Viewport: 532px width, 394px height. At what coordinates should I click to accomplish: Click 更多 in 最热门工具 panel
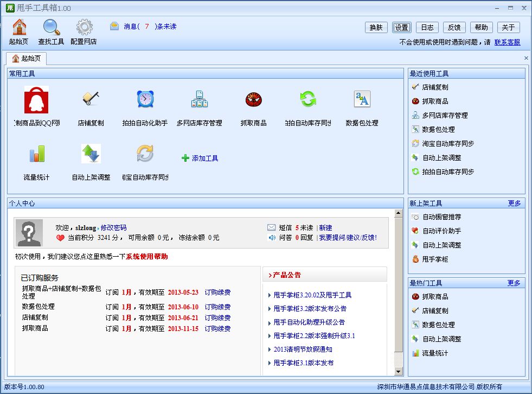click(x=514, y=283)
